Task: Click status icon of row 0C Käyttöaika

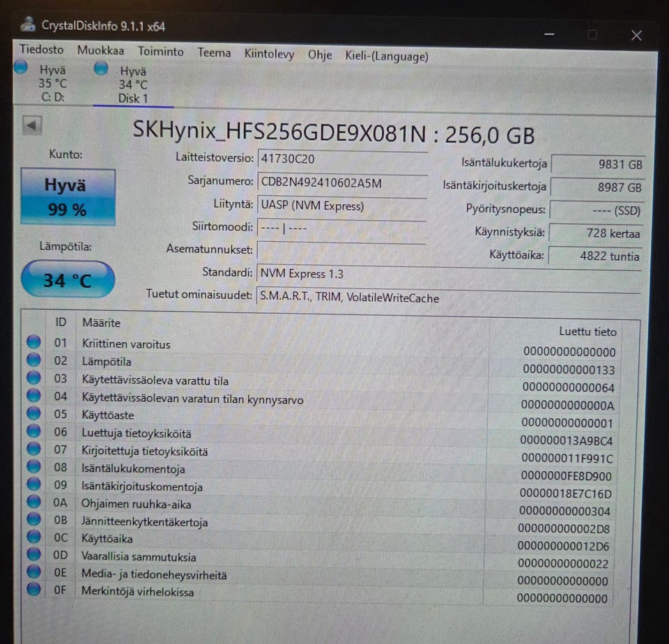Action: (33, 536)
